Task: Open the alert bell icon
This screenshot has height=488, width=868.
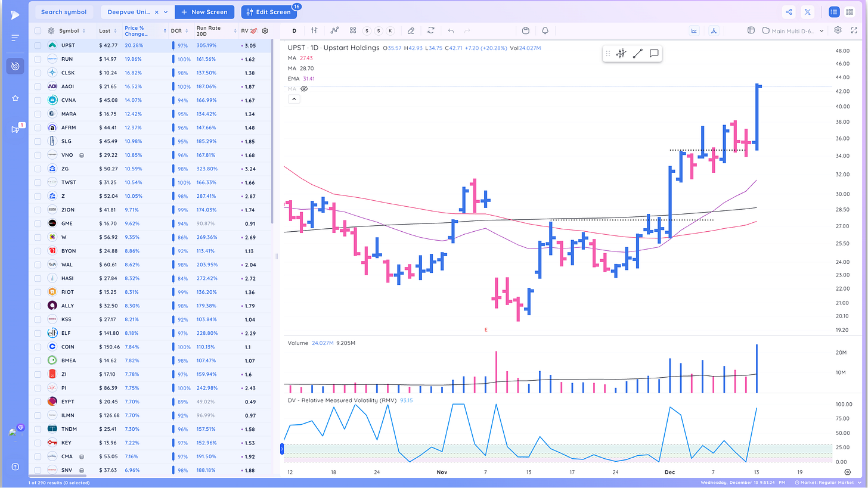Action: [x=545, y=30]
